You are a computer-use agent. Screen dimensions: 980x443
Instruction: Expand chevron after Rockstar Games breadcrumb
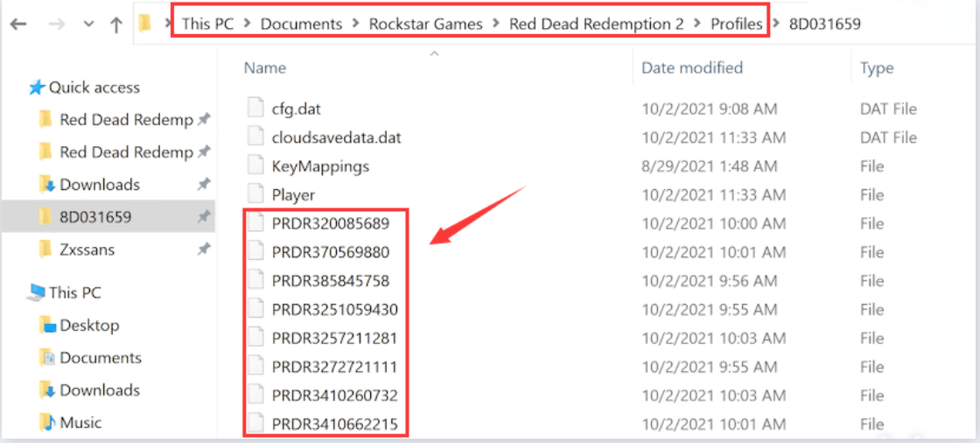click(496, 25)
